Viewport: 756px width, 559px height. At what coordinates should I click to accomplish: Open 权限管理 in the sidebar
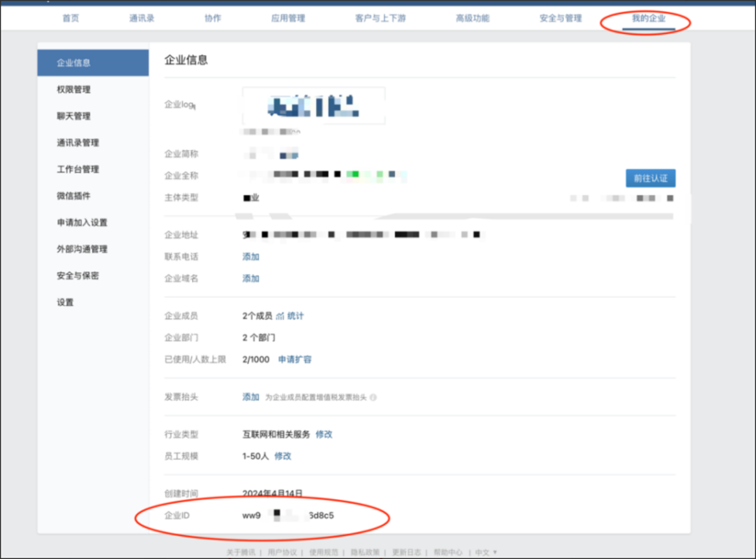pyautogui.click(x=74, y=90)
